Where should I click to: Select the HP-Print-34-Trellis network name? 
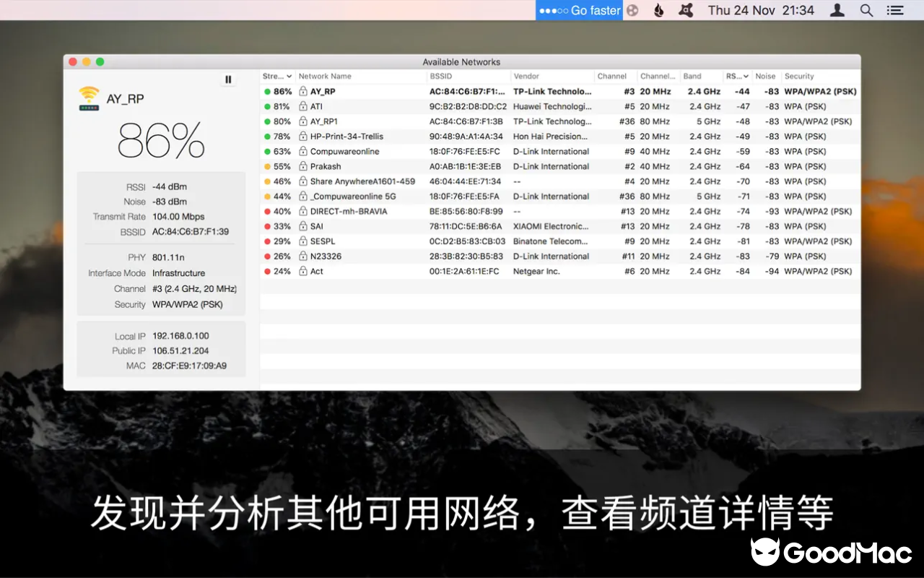click(346, 137)
